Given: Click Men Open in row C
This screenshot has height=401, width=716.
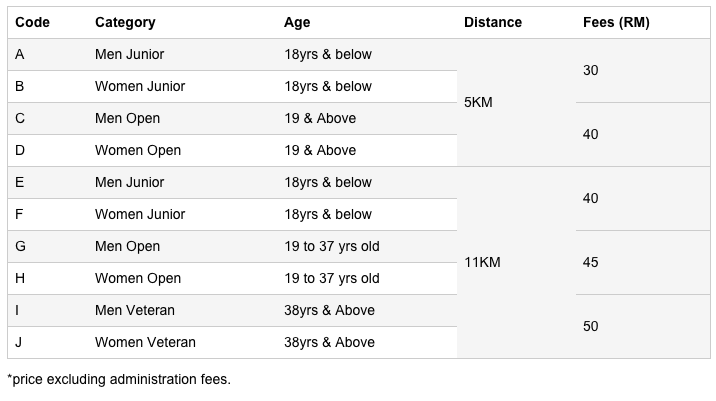Looking at the screenshot, I should tap(127, 118).
